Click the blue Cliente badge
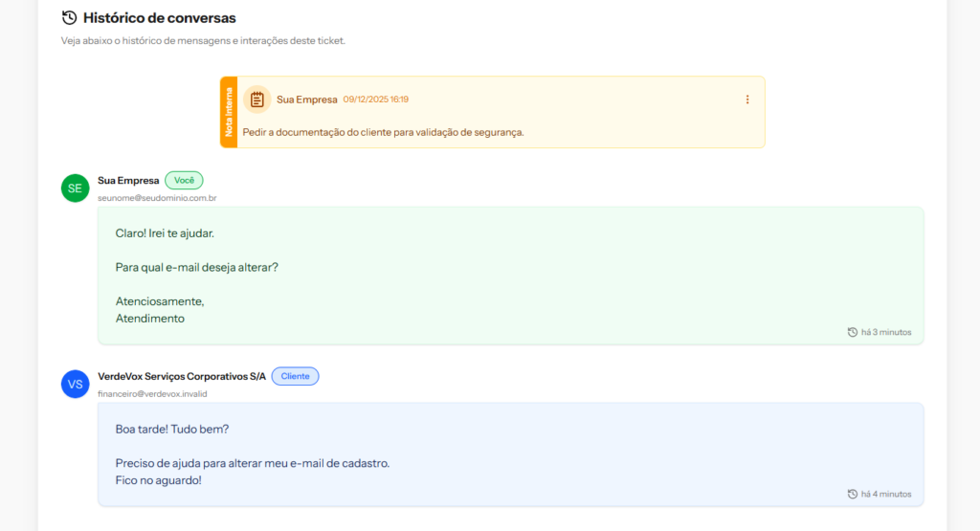This screenshot has height=531, width=980. 295,376
